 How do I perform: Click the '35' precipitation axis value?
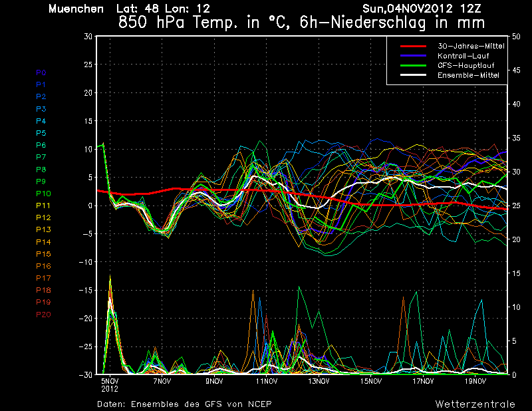pos(516,138)
